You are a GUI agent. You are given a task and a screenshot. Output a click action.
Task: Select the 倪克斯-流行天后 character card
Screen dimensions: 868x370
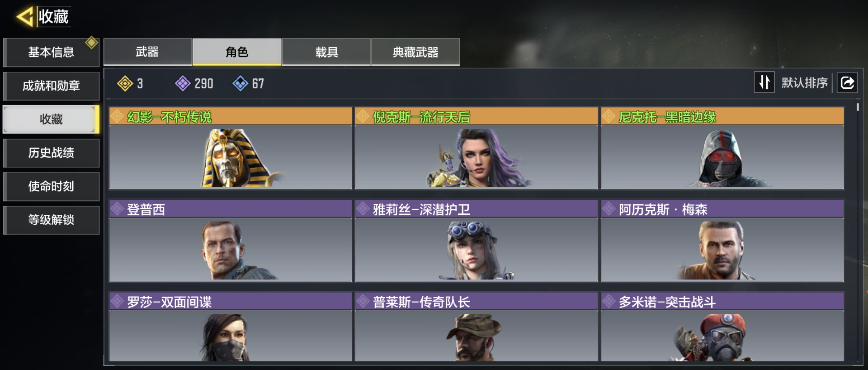[x=476, y=148]
